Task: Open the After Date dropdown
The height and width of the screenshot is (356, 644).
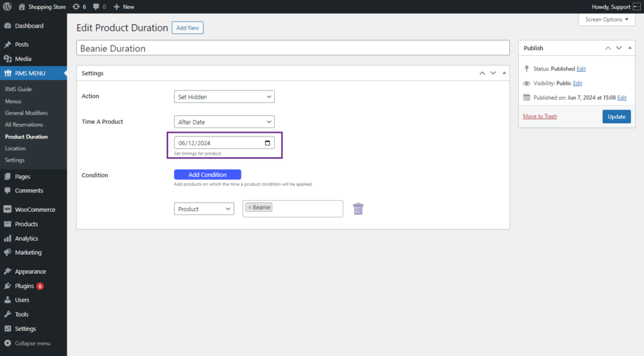Action: [x=225, y=122]
